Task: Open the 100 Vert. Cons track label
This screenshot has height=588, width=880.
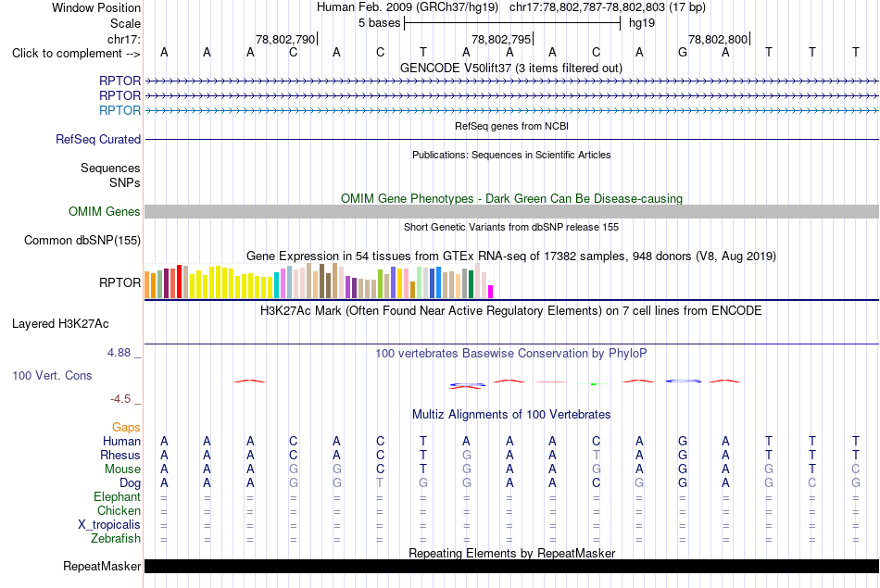Action: point(52,375)
